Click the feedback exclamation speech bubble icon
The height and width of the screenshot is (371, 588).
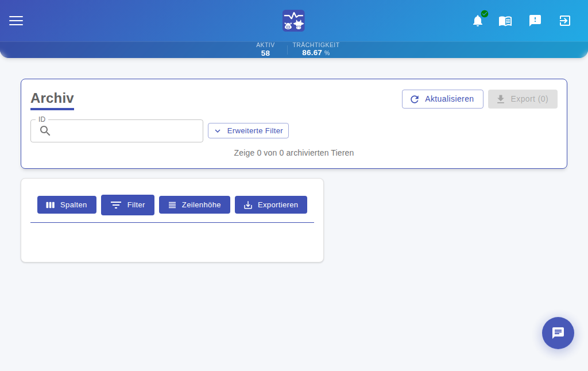click(535, 21)
